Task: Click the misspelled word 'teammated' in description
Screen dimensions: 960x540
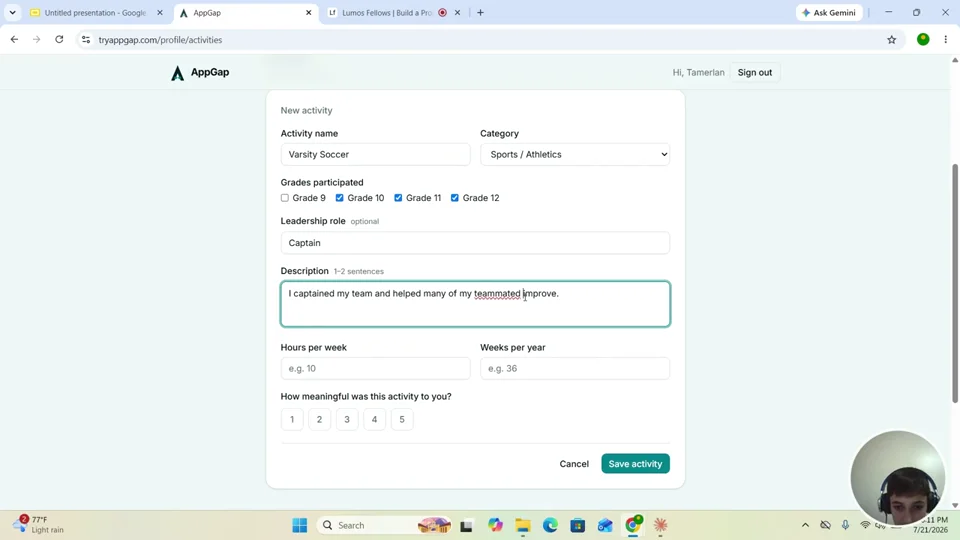Action: point(497,293)
